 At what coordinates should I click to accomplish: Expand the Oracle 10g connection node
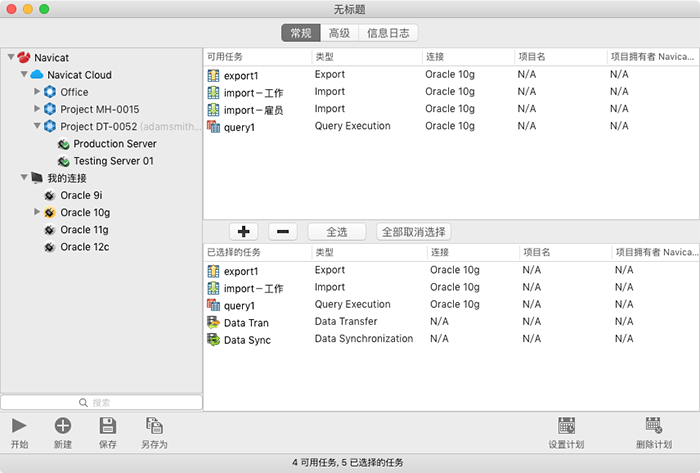[37, 212]
